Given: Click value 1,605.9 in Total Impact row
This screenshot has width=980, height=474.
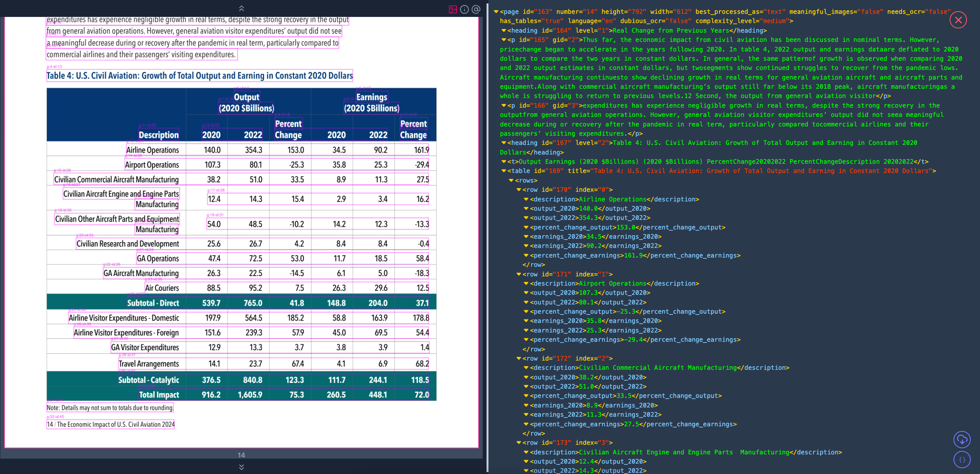Looking at the screenshot, I should coord(250,394).
